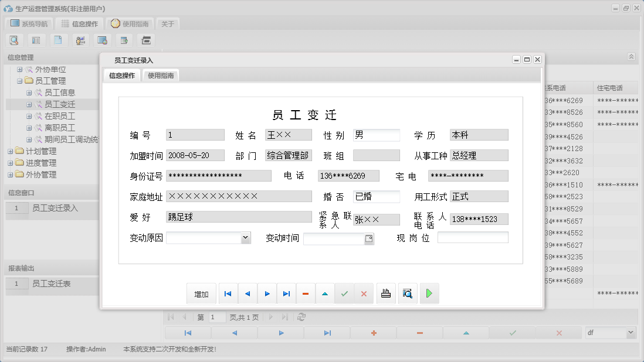644x362 pixels.
Task: Confirm changes with the green check icon
Action: tap(344, 293)
